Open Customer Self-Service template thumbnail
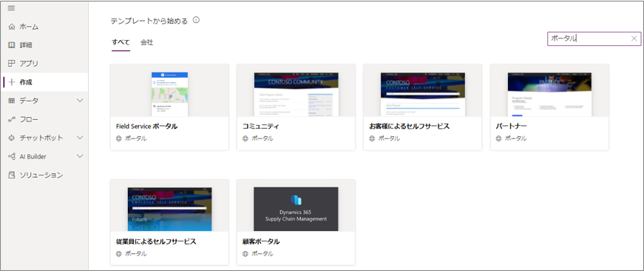 (423, 94)
